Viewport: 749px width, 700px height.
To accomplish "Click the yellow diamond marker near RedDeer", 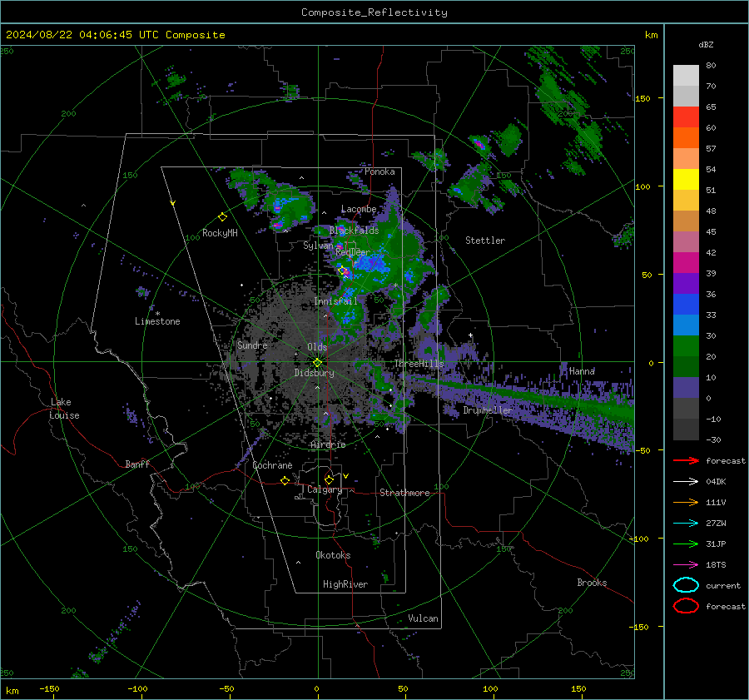I will 342,271.
